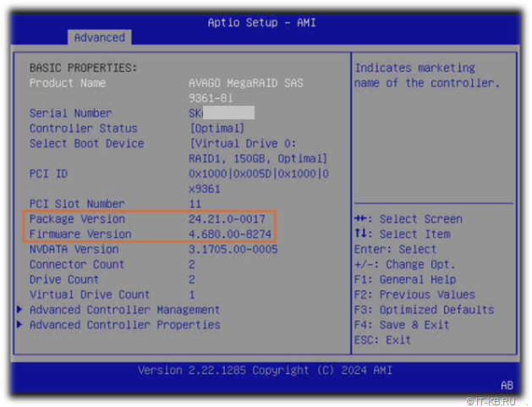Click firmware value 4.680.00-8274
Screen dimensions: 532x407
pyautogui.click(x=230, y=234)
